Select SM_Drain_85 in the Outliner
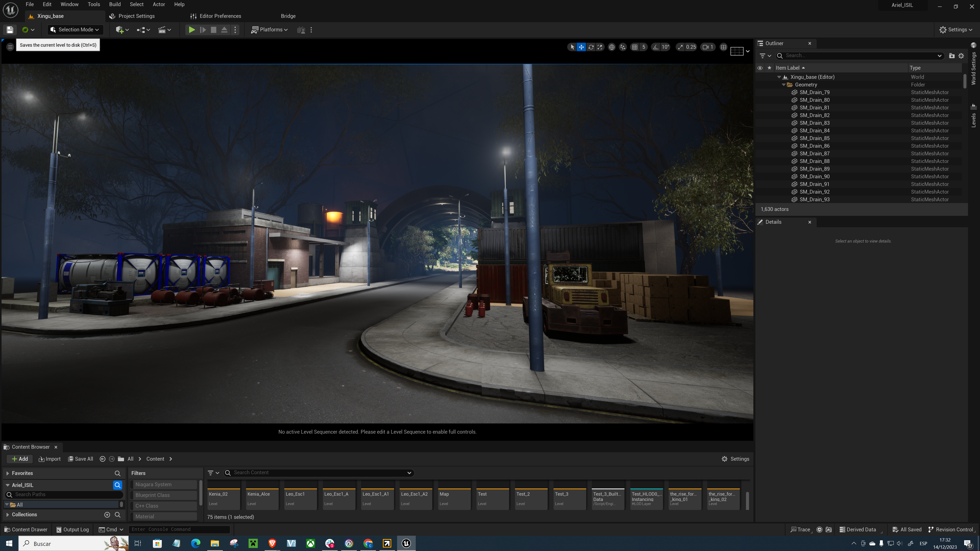 click(815, 138)
